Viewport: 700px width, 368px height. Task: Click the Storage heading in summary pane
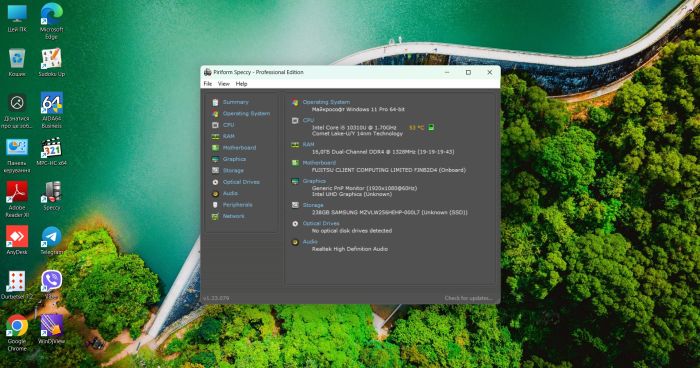[313, 205]
